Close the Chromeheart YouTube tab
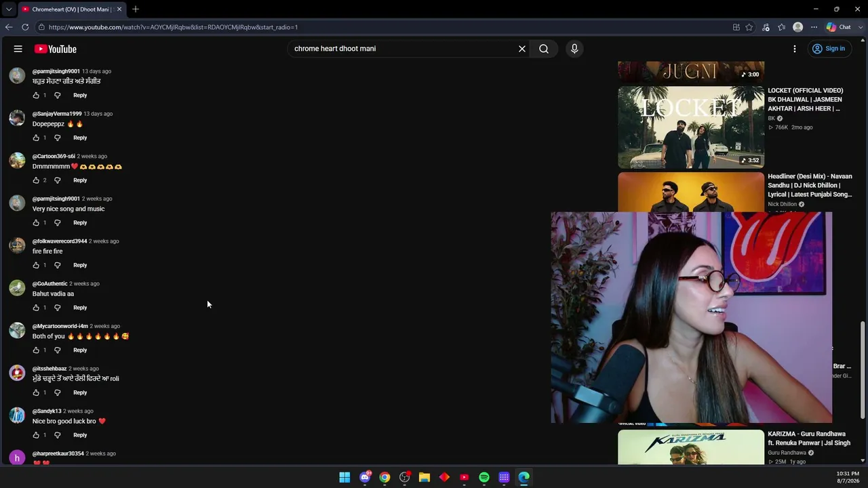868x488 pixels. [x=119, y=9]
